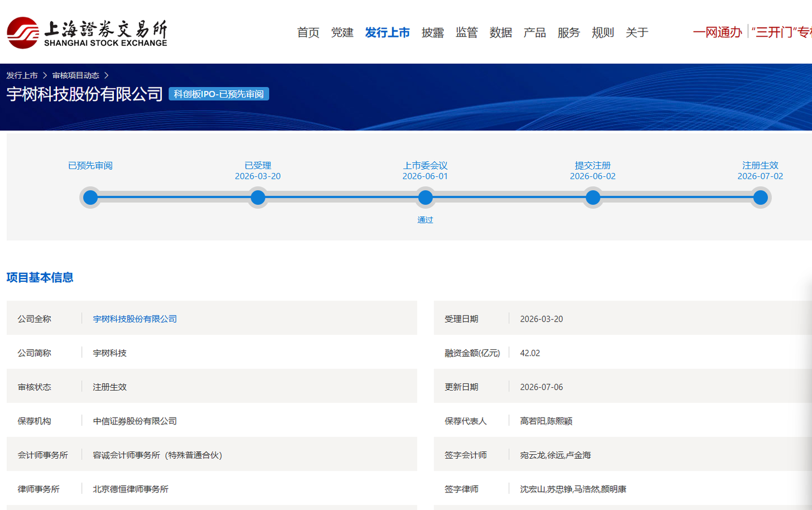Click the 审核项目动态 breadcrumb link
Viewport: 812px width, 510px height.
pos(76,76)
